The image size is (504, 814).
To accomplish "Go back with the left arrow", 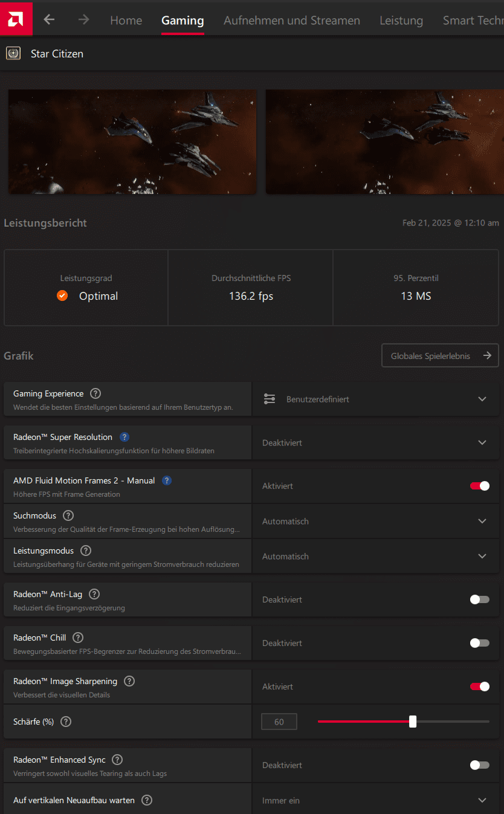I will [49, 19].
